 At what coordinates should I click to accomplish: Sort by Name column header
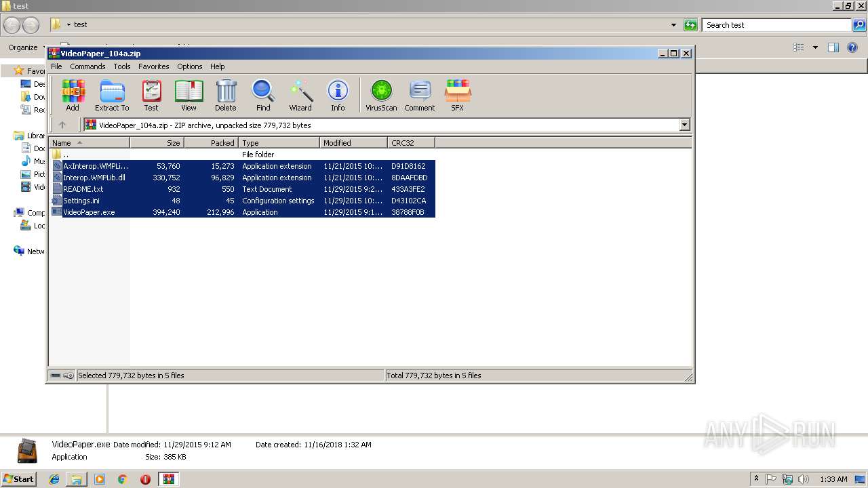point(89,143)
